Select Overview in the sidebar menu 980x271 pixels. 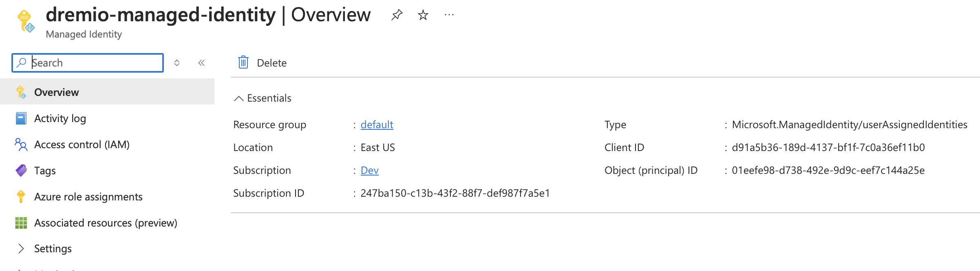[x=56, y=92]
